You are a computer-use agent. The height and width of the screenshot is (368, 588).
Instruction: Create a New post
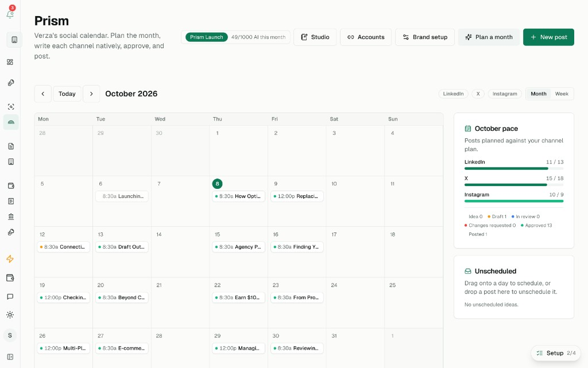(548, 37)
